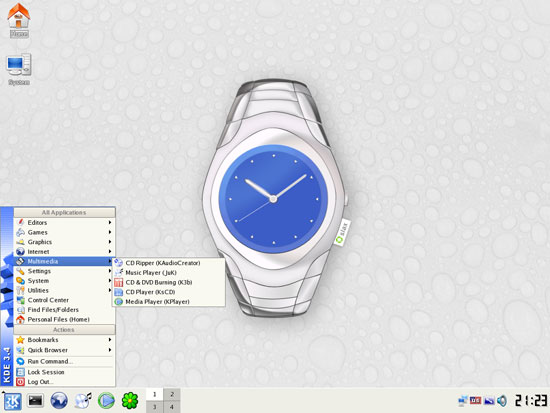550x413 pixels.
Task: Open the Quick Browser submenu
Action: coord(65,350)
